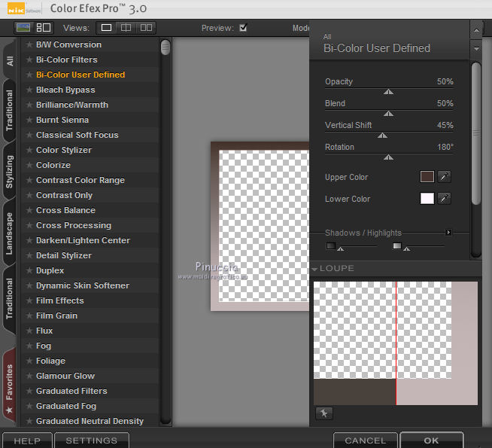Click the Vertical Shift slider handle
The width and height of the screenshot is (492, 448).
click(x=382, y=136)
